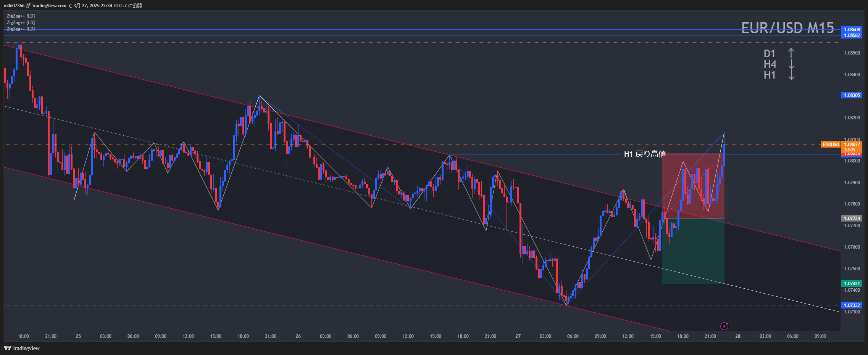Select the middle ZigZag++ [LD] indicator label
Image resolution: width=868 pixels, height=355 pixels.
click(x=21, y=22)
